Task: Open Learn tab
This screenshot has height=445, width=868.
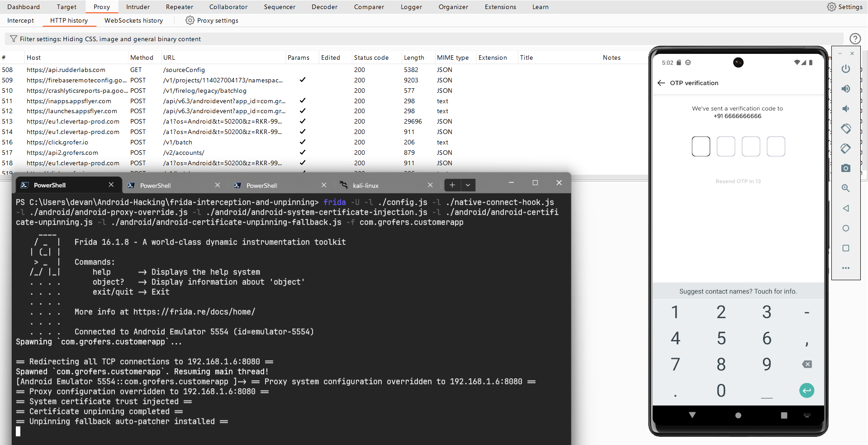Action: 540,7
